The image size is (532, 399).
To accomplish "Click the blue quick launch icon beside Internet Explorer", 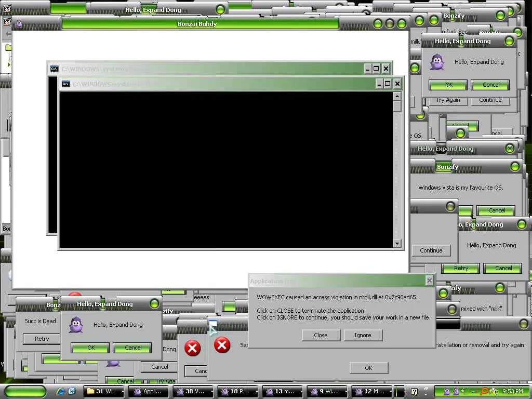I will coord(72,391).
